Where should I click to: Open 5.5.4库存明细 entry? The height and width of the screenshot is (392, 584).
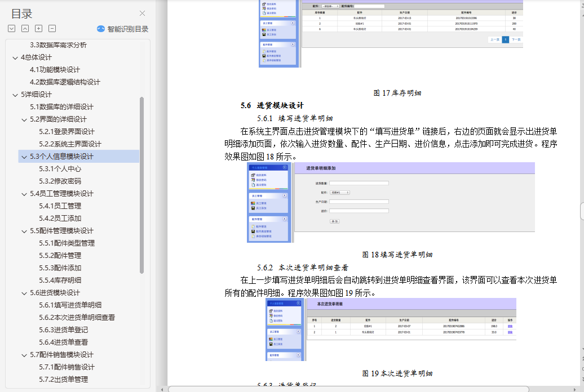click(x=60, y=280)
